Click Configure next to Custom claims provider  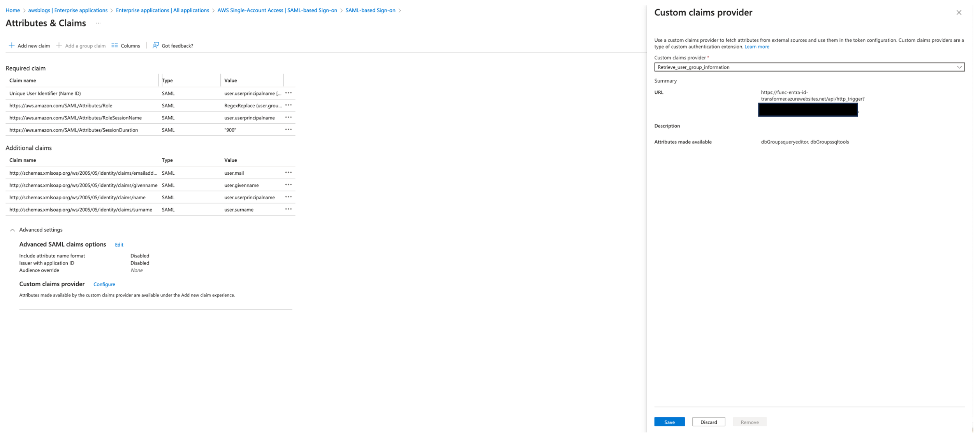[x=104, y=285]
